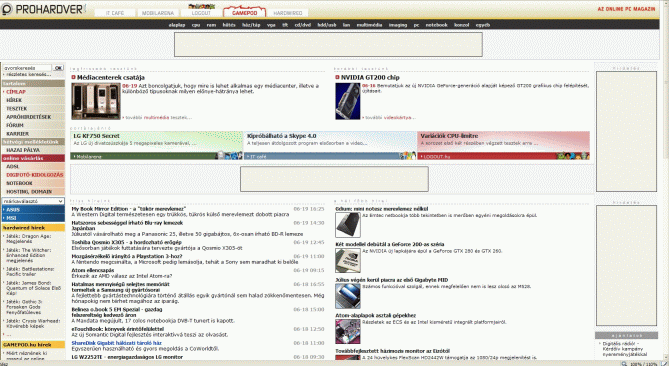Open DIGIFOTÓ-KIDOLGOZÁS shopping link
This screenshot has height=366, width=669.
(x=35, y=175)
